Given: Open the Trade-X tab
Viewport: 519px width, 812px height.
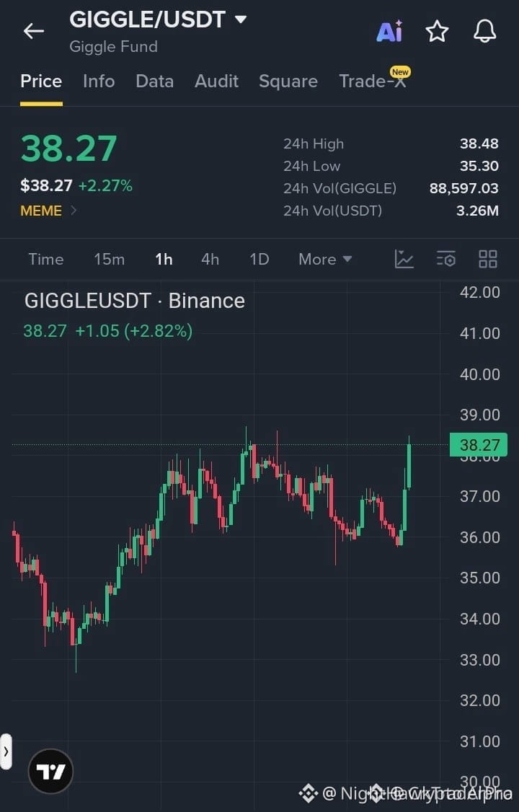Looking at the screenshot, I should tap(373, 81).
